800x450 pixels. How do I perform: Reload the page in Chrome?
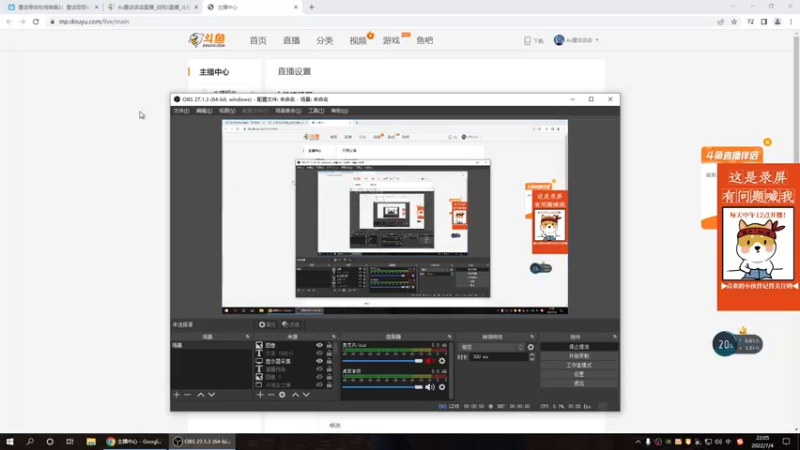tap(36, 22)
